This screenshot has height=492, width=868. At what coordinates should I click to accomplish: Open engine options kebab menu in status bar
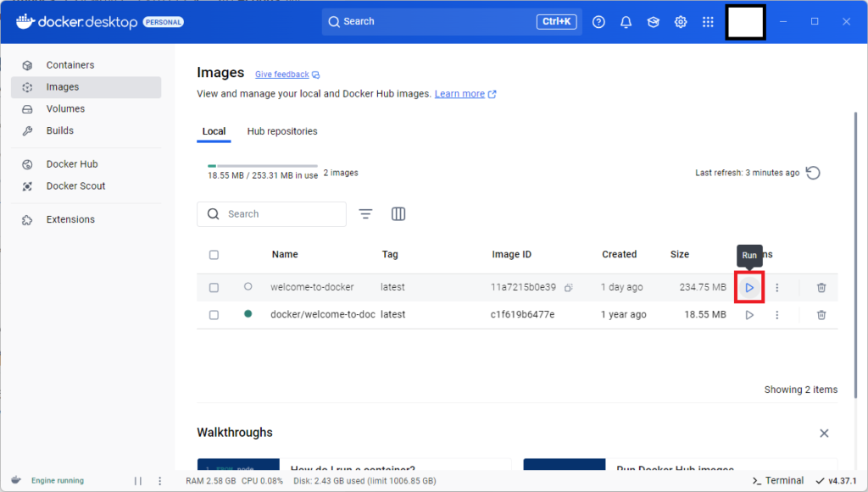point(160,481)
